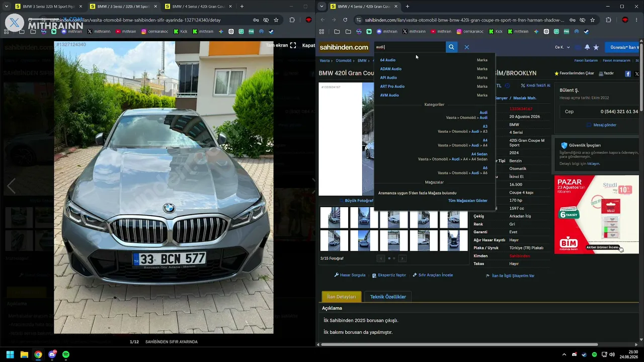The height and width of the screenshot is (362, 644).
Task: Select Teknik Özellikler tab
Action: (x=388, y=297)
